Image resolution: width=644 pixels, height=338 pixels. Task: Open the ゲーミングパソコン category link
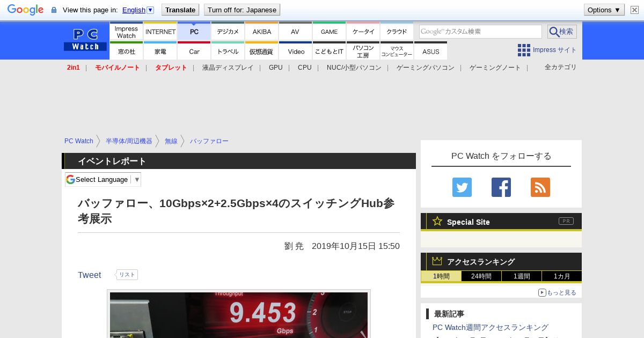coord(426,68)
